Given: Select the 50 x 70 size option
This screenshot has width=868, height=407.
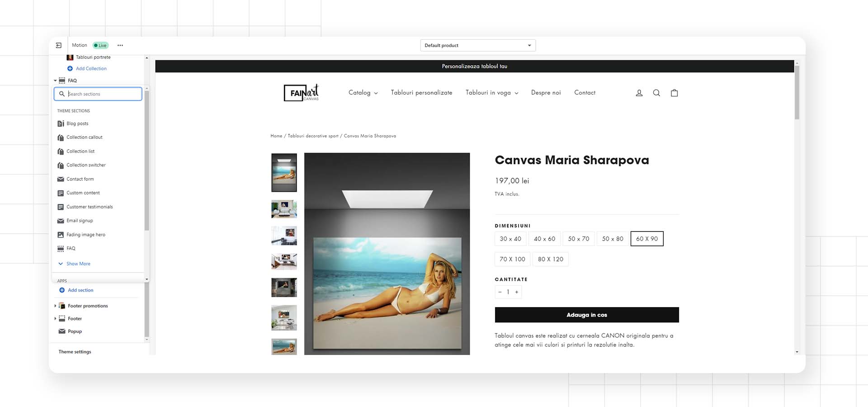Looking at the screenshot, I should tap(579, 239).
